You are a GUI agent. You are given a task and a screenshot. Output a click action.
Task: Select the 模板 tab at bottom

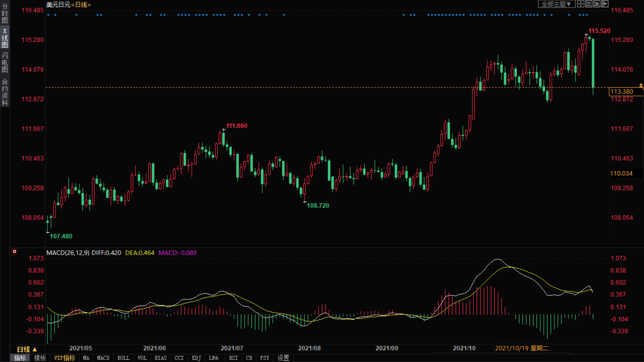40,358
